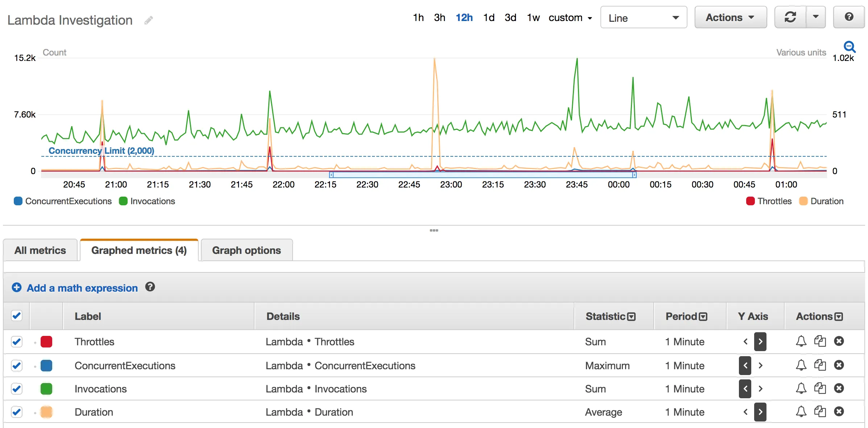Toggle the Invocations metric checkbox
Image resolution: width=868 pixels, height=428 pixels.
(x=17, y=389)
